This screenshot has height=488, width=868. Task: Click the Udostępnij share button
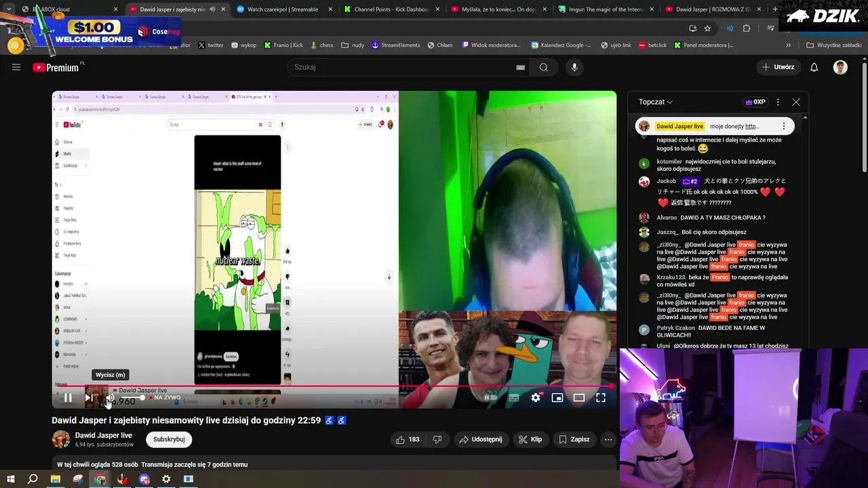[x=481, y=439]
